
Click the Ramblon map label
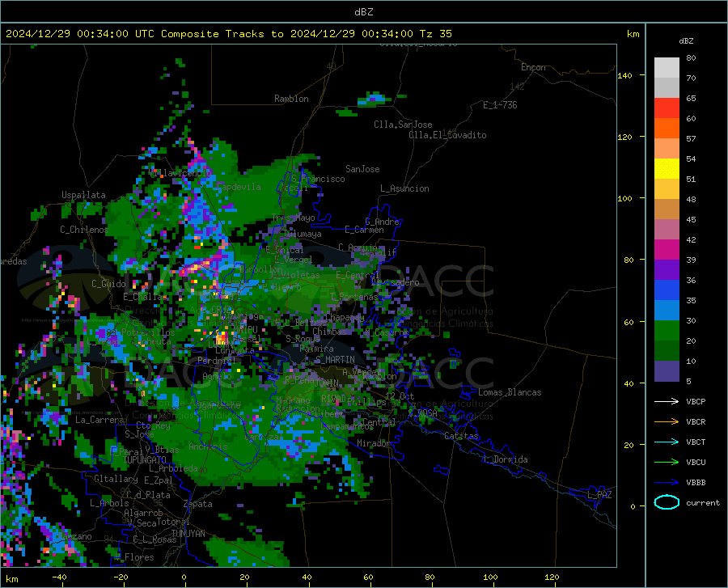tap(291, 99)
